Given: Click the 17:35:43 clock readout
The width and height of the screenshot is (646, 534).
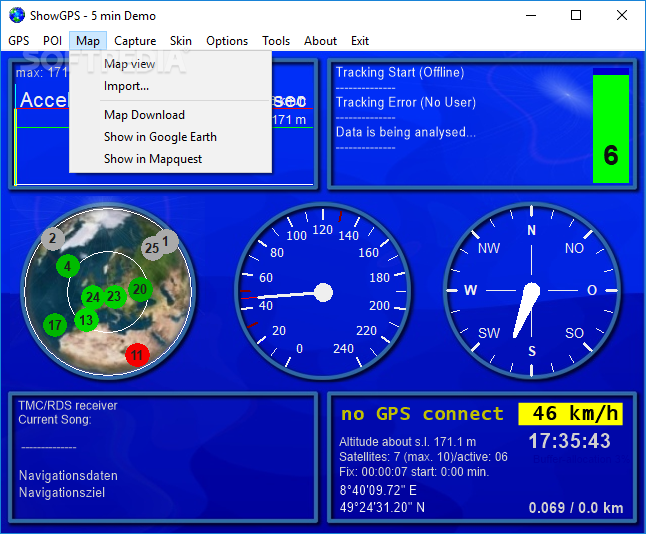Looking at the screenshot, I should (569, 441).
